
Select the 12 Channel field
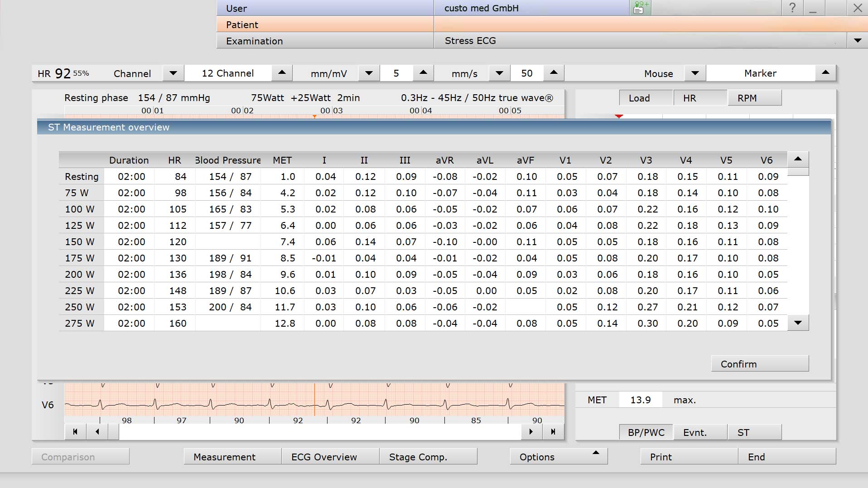tap(228, 73)
